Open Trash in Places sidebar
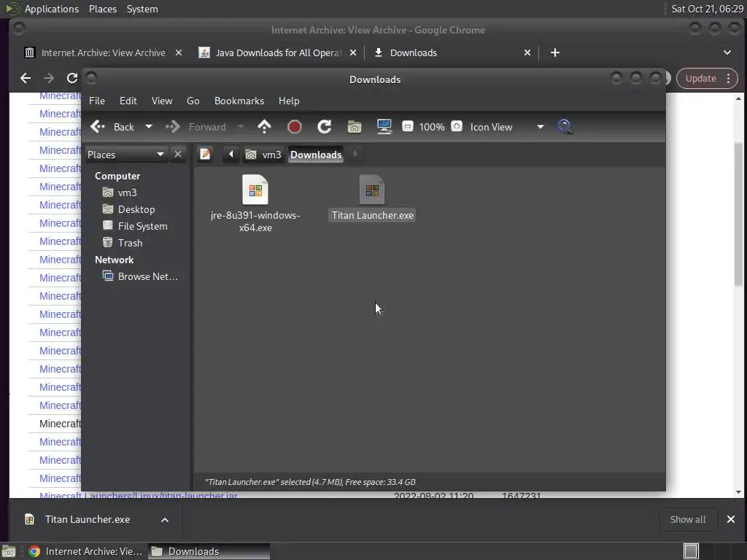 [130, 243]
